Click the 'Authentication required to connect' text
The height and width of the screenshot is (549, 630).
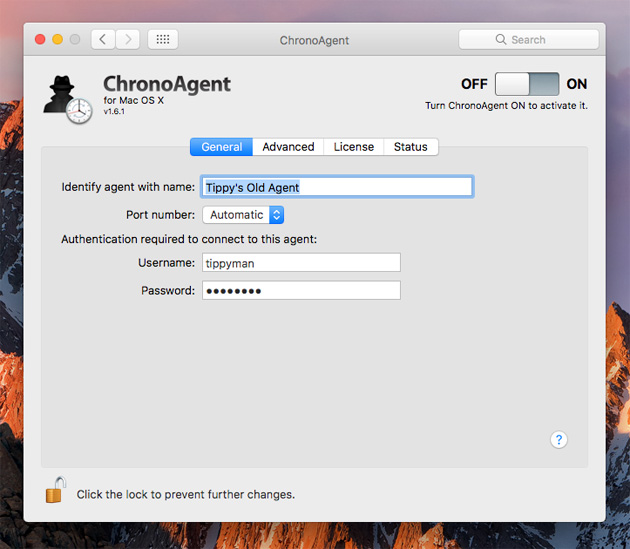[x=189, y=239]
